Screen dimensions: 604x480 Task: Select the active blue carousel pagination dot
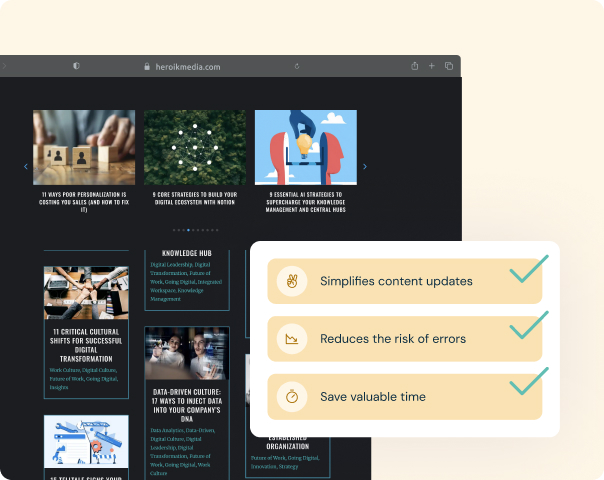(188, 230)
